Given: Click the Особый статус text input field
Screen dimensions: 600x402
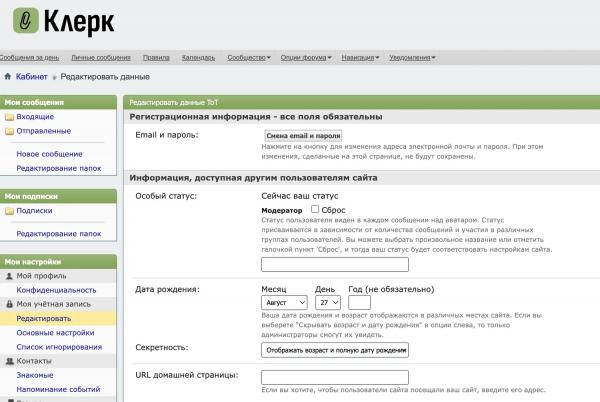Looking at the screenshot, I should [x=335, y=264].
